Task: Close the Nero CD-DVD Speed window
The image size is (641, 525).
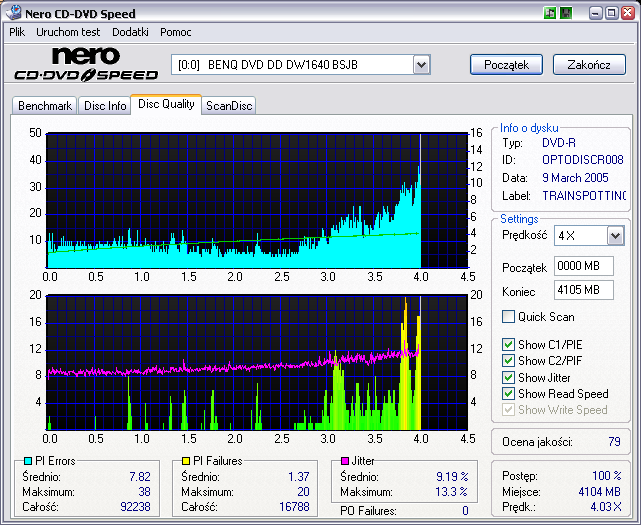Action: pos(628,13)
